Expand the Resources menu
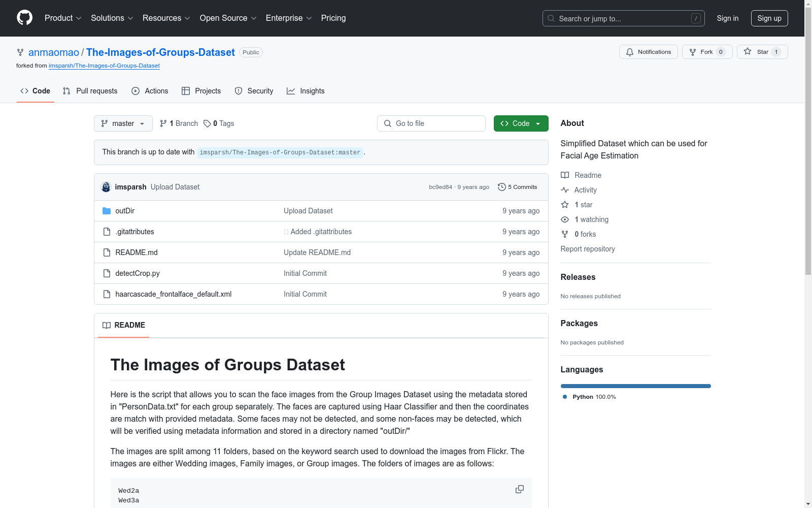812x508 pixels. [166, 18]
